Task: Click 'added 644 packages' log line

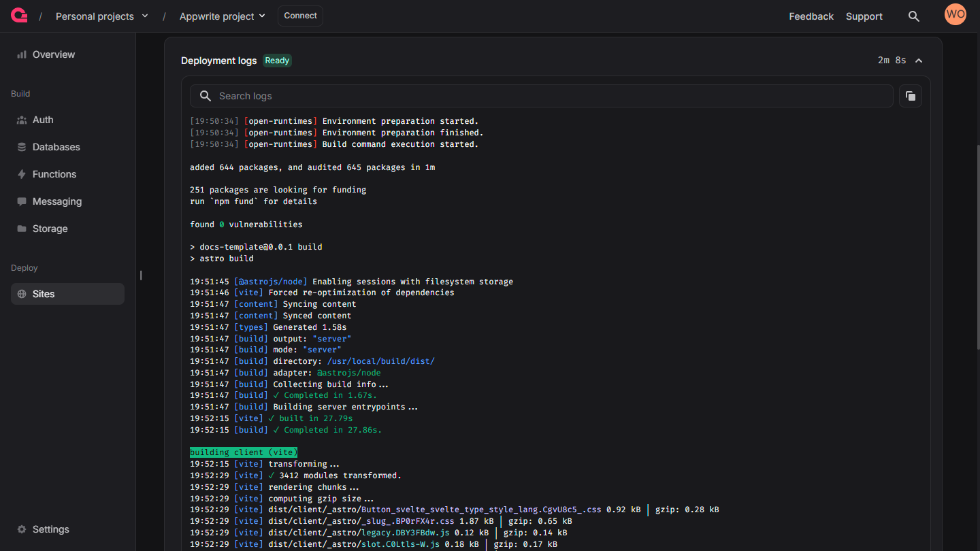Action: (312, 167)
